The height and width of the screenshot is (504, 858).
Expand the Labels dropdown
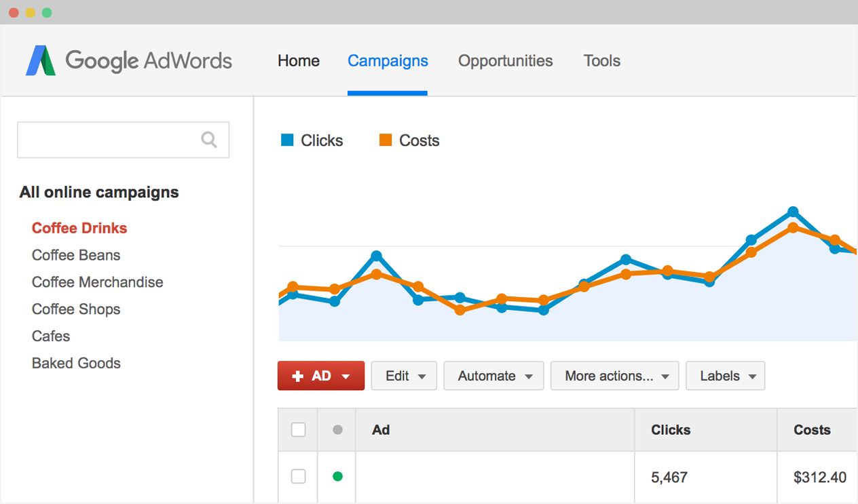point(725,375)
